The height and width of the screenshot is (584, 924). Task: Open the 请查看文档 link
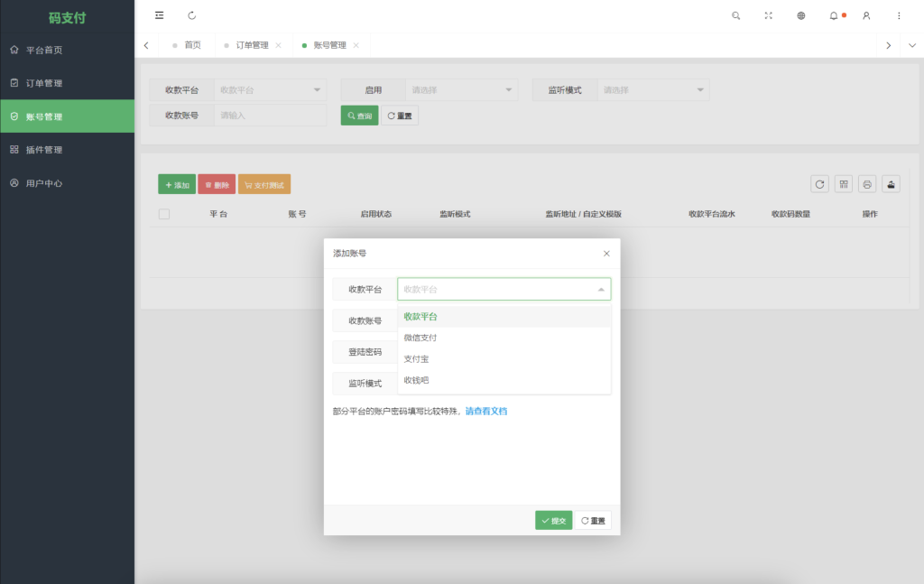click(486, 411)
